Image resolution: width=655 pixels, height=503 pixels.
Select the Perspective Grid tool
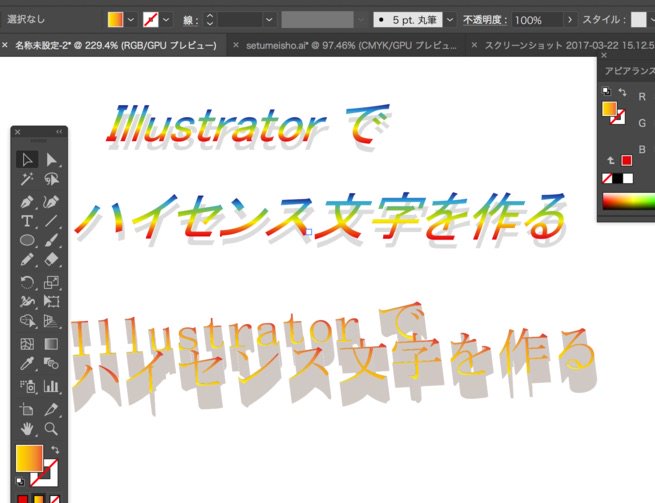point(51,321)
